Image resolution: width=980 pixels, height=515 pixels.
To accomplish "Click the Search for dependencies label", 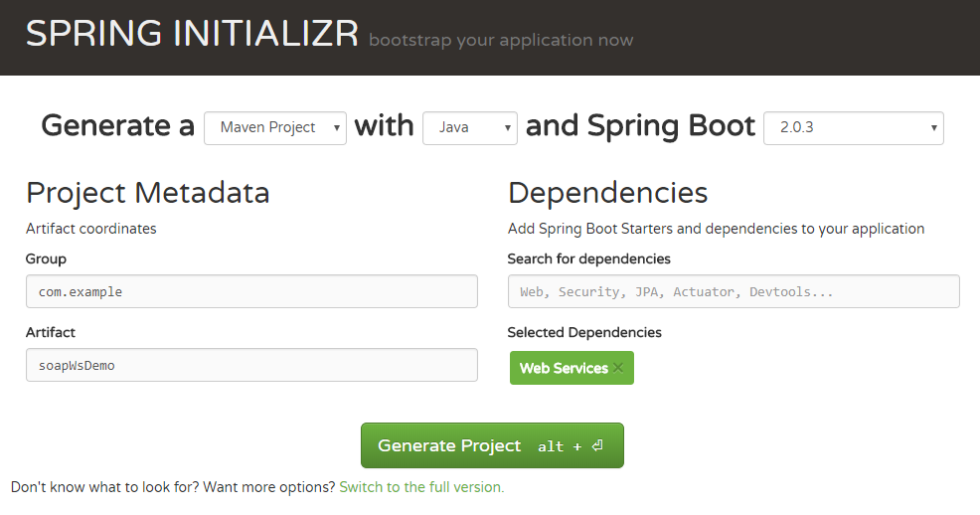I will pyautogui.click(x=588, y=258).
